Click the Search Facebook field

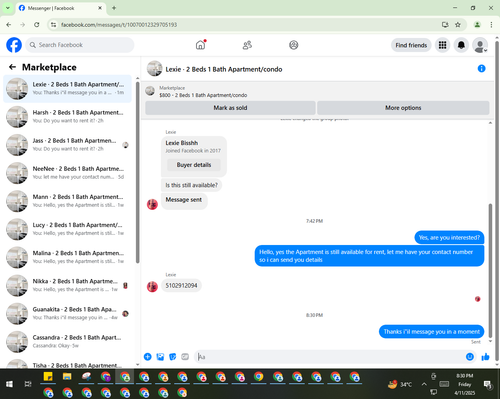point(80,45)
